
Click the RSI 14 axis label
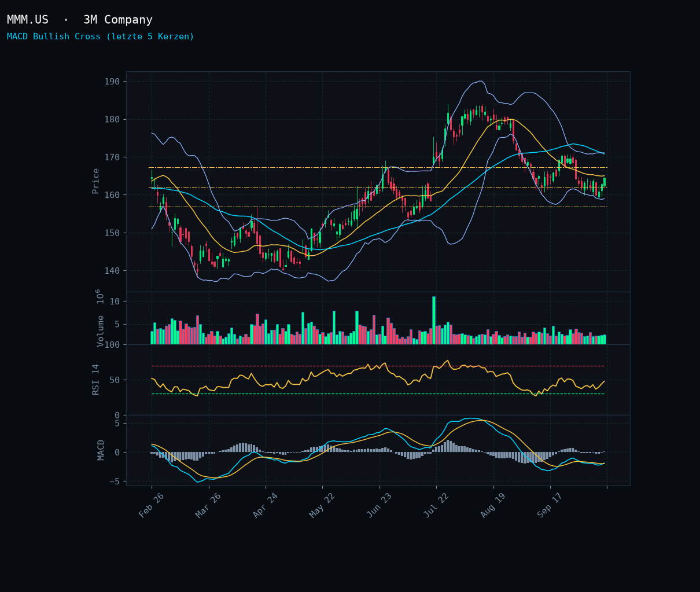click(x=96, y=380)
